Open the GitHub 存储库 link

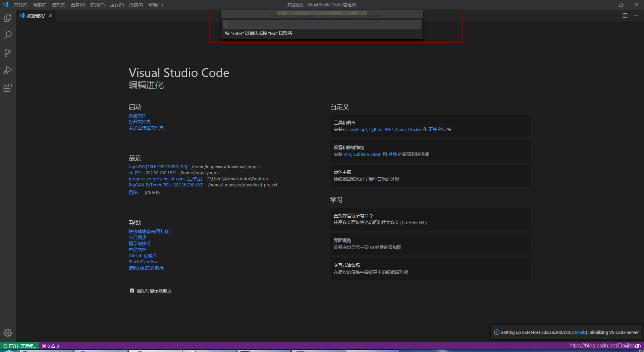click(x=143, y=256)
